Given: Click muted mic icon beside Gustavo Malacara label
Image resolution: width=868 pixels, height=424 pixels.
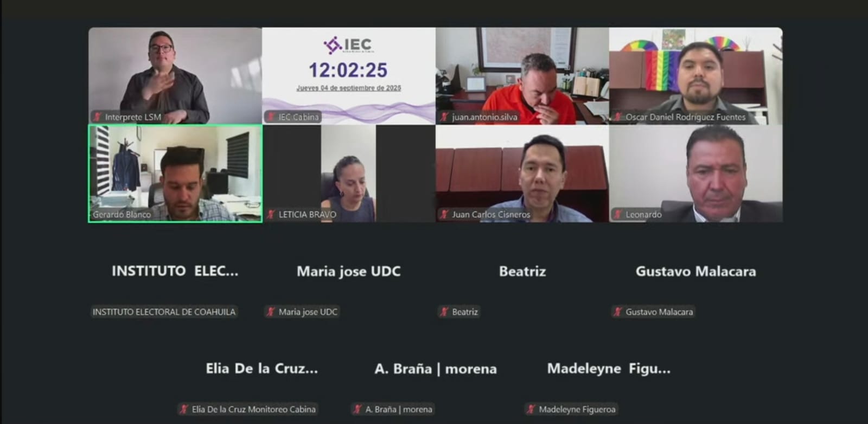Looking at the screenshot, I should (618, 312).
